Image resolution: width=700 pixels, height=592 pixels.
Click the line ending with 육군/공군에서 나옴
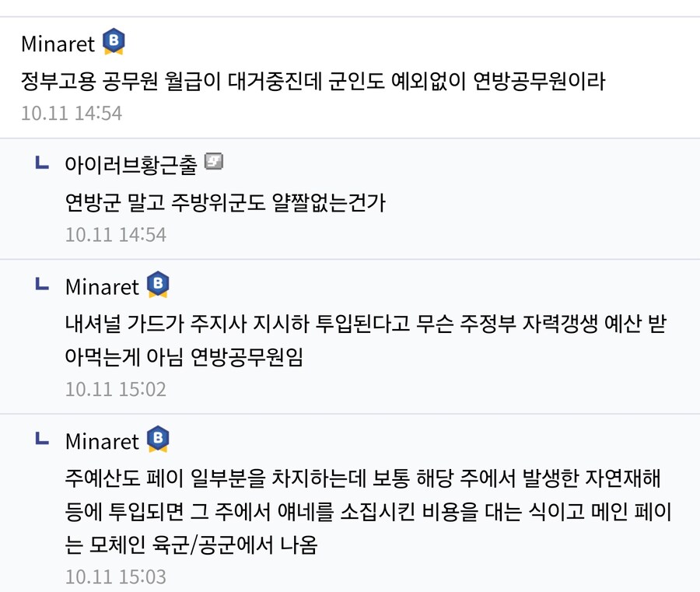pyautogui.click(x=192, y=546)
